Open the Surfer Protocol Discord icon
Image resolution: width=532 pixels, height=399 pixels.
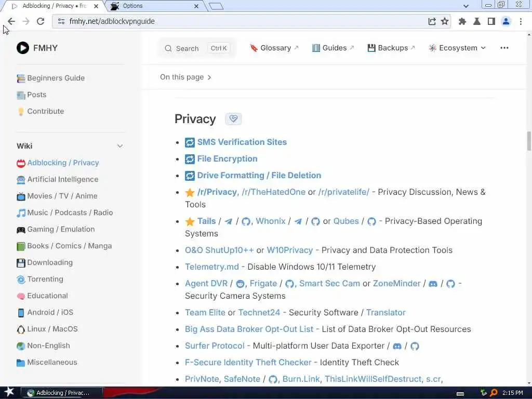(x=397, y=347)
